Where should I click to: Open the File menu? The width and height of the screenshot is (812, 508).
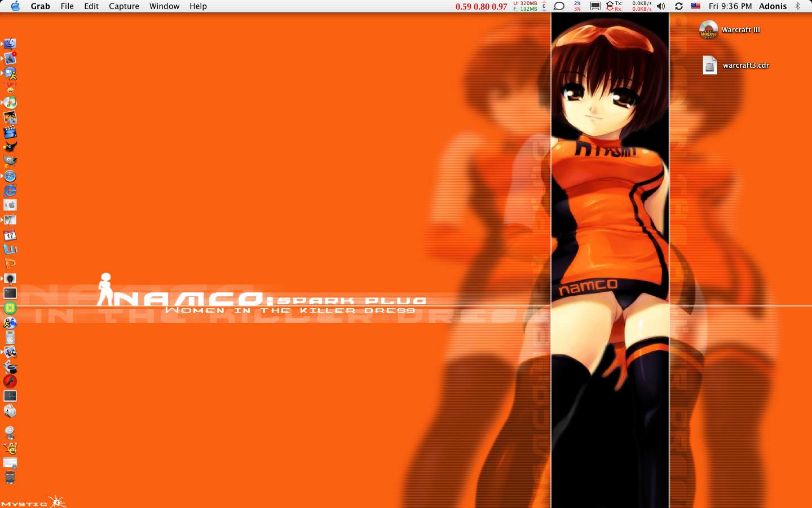coord(67,6)
